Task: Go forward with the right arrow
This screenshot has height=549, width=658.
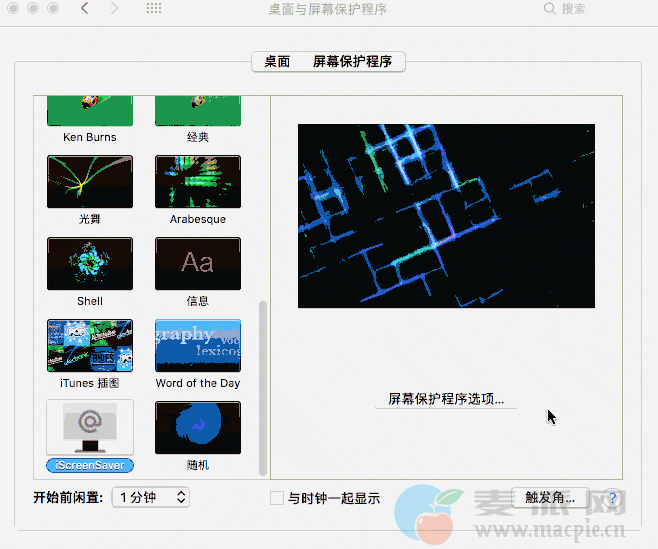Action: point(114,8)
